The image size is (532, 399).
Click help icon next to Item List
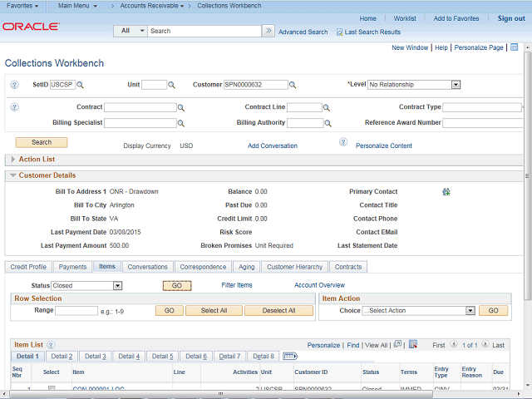50,344
